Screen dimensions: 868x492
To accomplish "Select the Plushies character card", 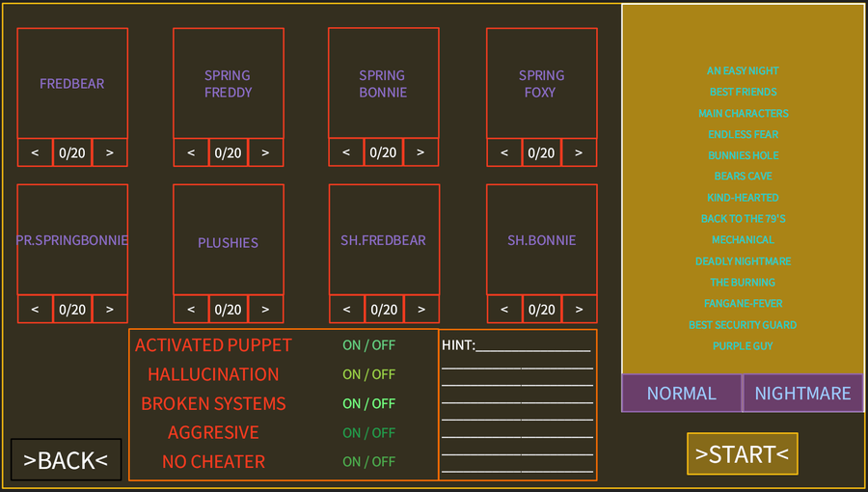I will point(229,239).
